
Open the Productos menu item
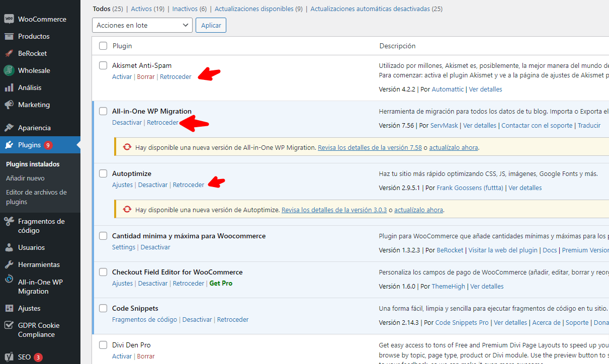click(x=40, y=36)
